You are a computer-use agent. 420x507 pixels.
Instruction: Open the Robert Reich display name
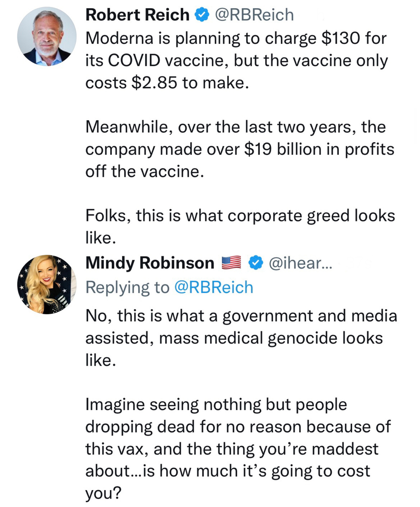point(137,15)
